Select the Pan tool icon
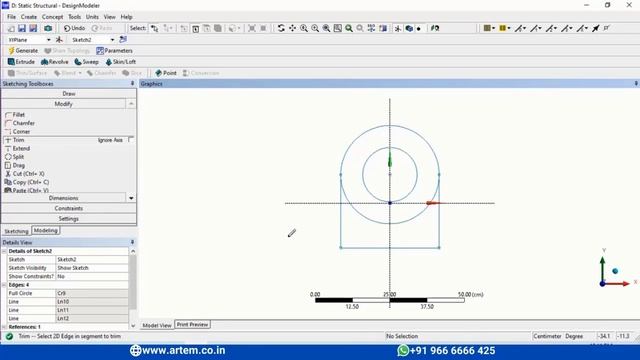The height and width of the screenshot is (360, 640). [293, 28]
